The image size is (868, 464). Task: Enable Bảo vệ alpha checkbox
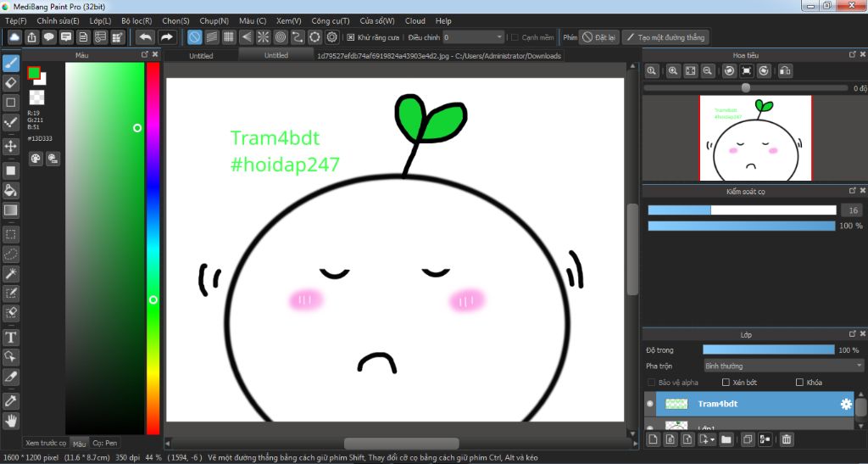pos(652,383)
